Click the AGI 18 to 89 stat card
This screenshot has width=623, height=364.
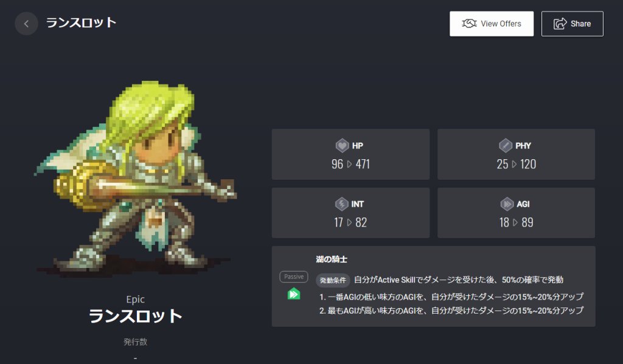[x=516, y=213]
